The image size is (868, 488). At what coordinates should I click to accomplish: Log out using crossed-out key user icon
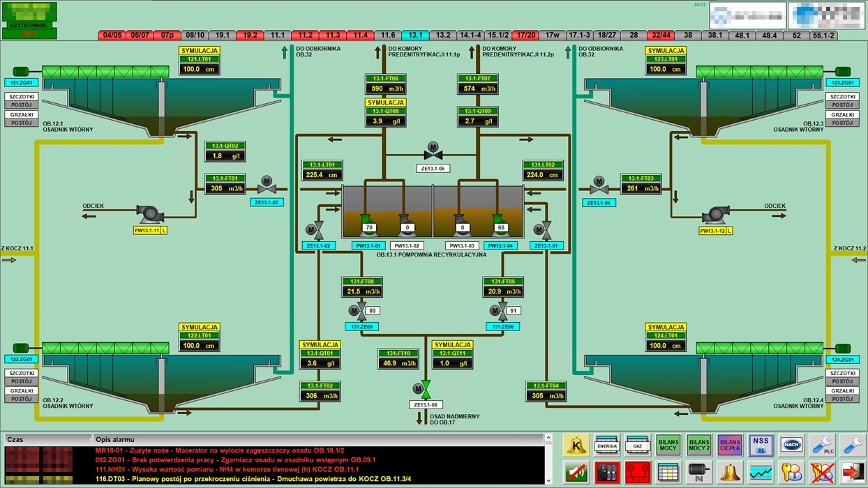click(822, 473)
